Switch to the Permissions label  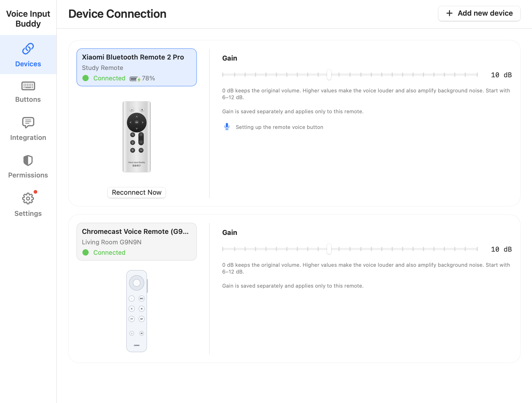pos(28,175)
